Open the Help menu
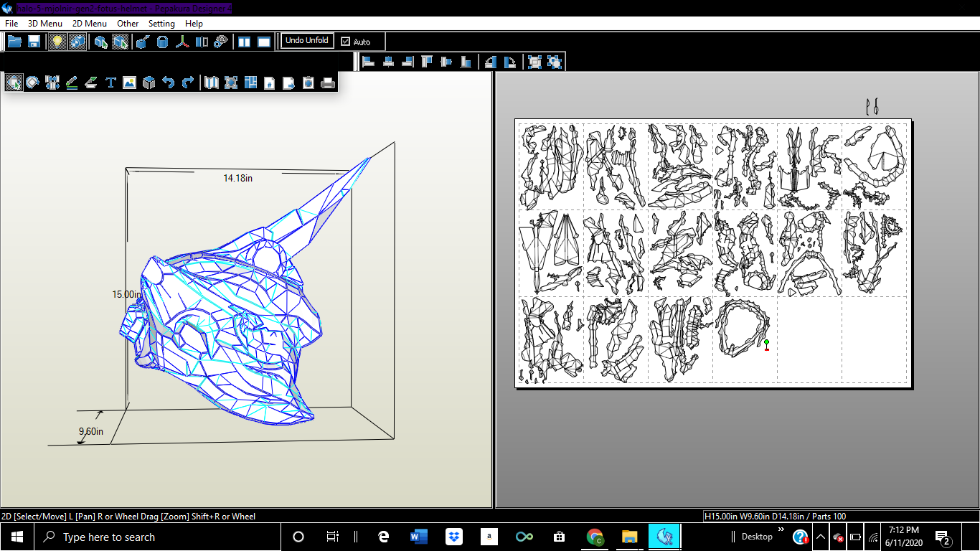This screenshot has height=551, width=980. [x=194, y=24]
